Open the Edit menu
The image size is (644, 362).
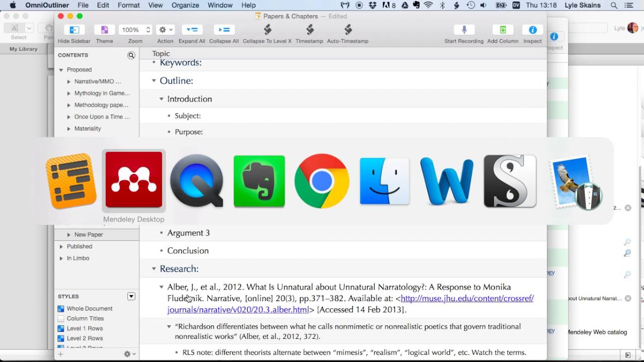coord(103,5)
